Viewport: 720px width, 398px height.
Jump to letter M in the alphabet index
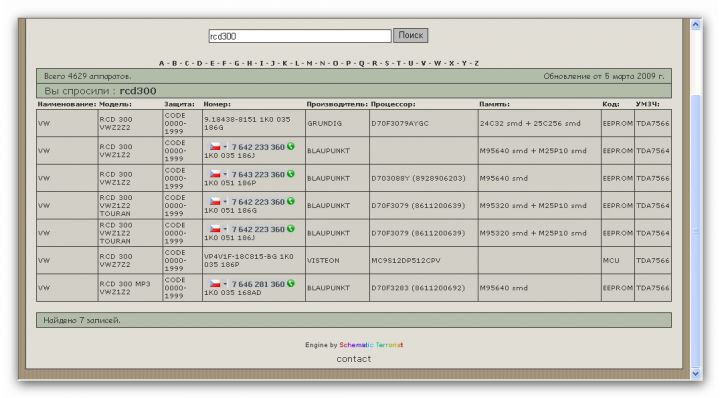click(309, 63)
